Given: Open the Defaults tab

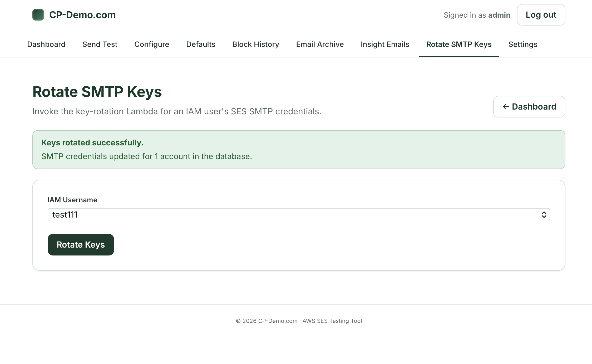Looking at the screenshot, I should [201, 44].
